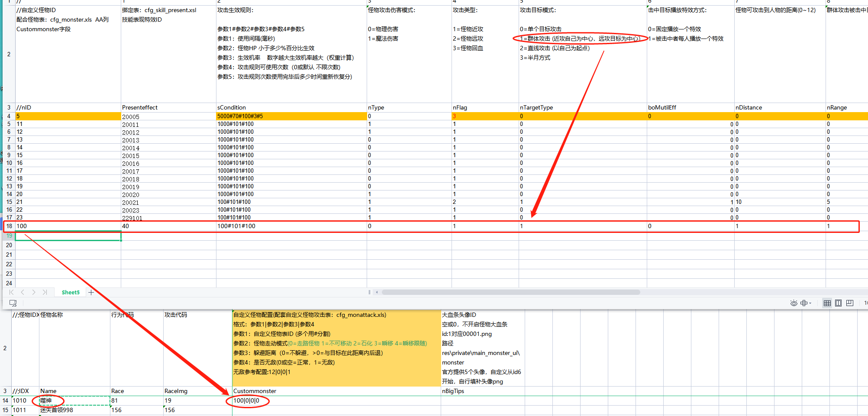The height and width of the screenshot is (416, 868).
Task: Click the 攻击生效规则 description cell
Action: 291,54
